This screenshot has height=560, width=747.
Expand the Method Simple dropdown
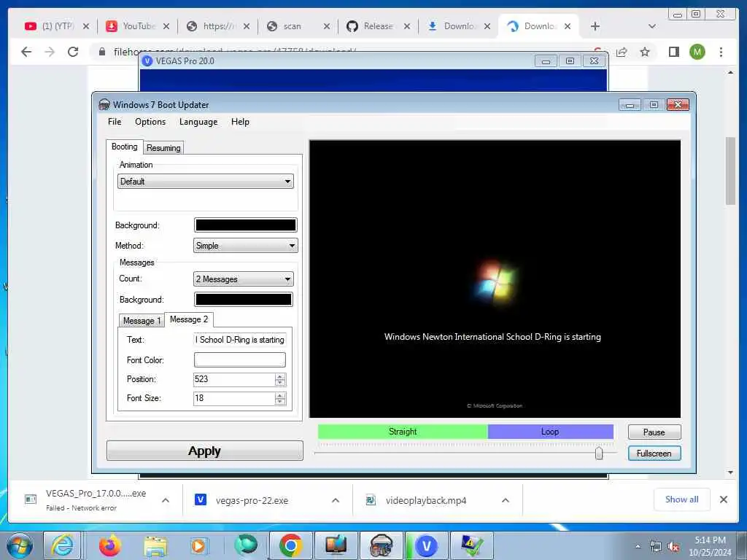(x=245, y=246)
